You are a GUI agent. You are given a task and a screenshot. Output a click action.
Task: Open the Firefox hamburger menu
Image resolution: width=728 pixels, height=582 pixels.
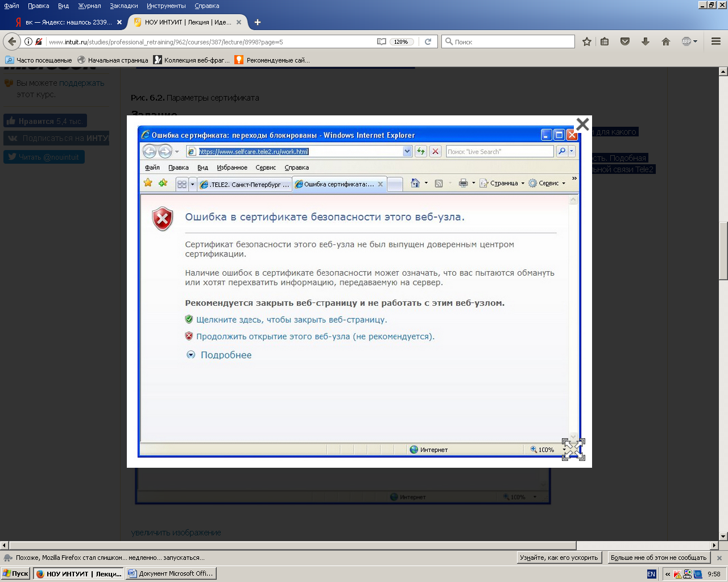716,41
